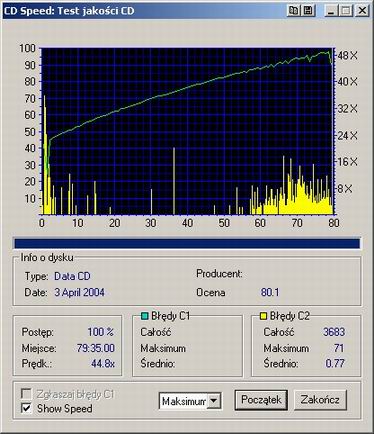Screen dimensions: 374x434
Task: Uncheck the Show Speed checkbox
Action: click(26, 408)
